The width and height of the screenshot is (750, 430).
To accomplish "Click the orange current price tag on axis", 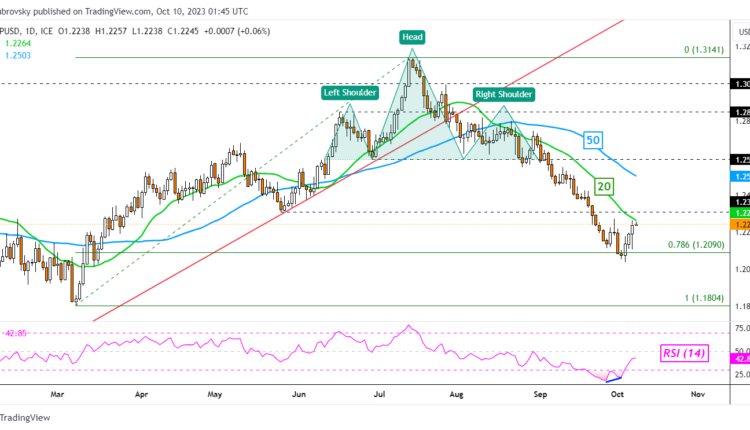I will click(x=739, y=224).
